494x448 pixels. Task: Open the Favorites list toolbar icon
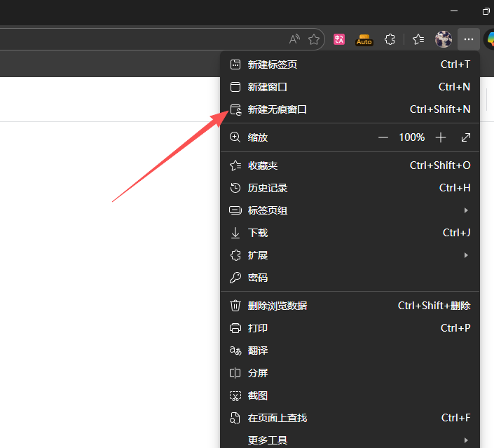tap(418, 39)
